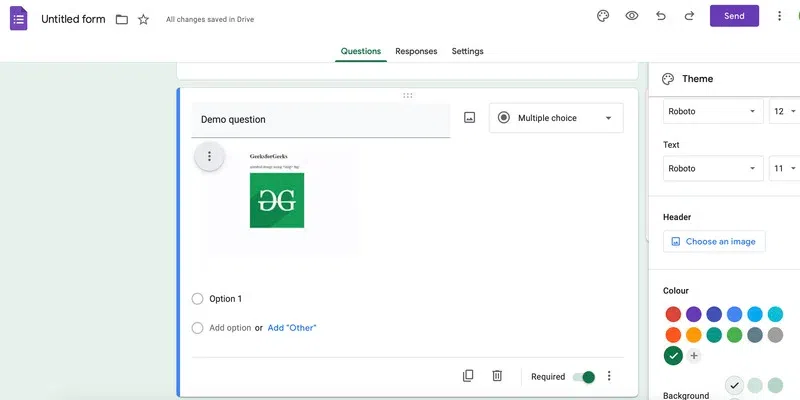This screenshot has height=400, width=800.
Task: Open the question font Roboto dropdown
Action: point(713,111)
